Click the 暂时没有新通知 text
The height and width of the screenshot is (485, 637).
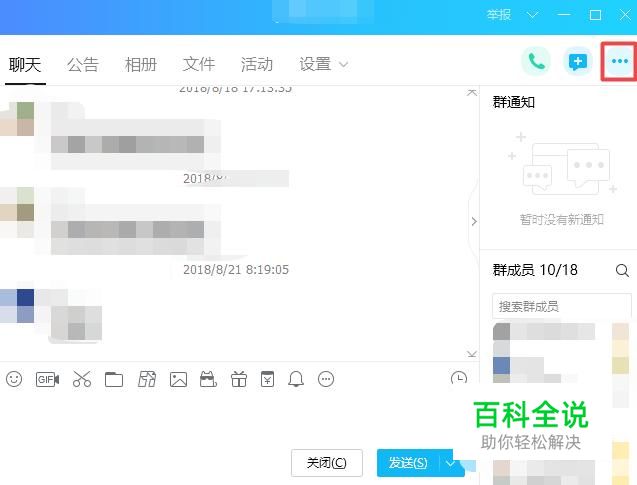coord(561,220)
